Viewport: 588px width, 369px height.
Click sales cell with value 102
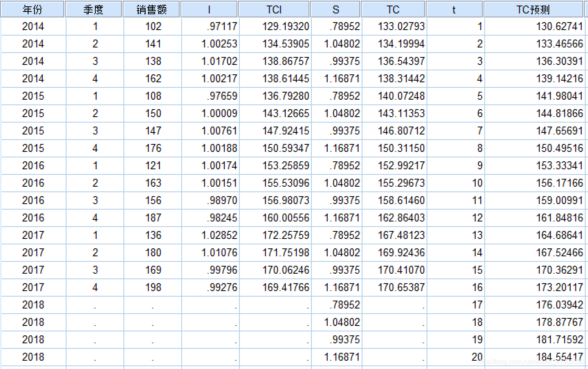[x=153, y=26]
